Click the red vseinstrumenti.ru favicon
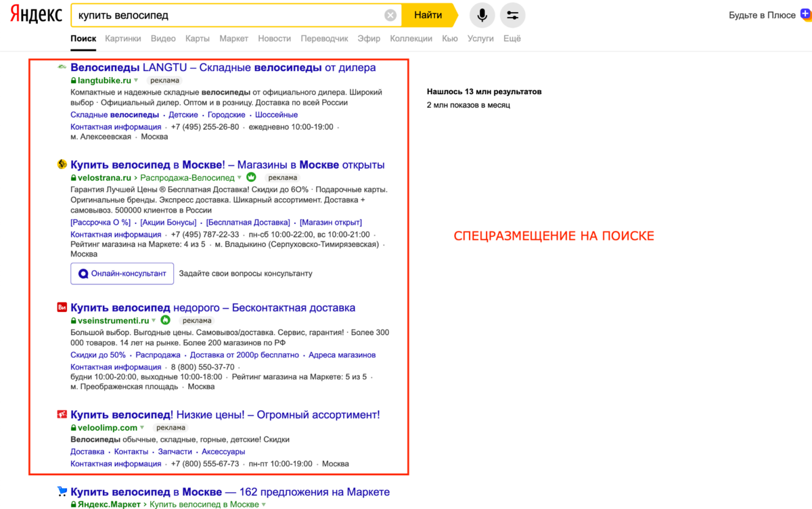Image resolution: width=812 pixels, height=509 pixels. [62, 307]
